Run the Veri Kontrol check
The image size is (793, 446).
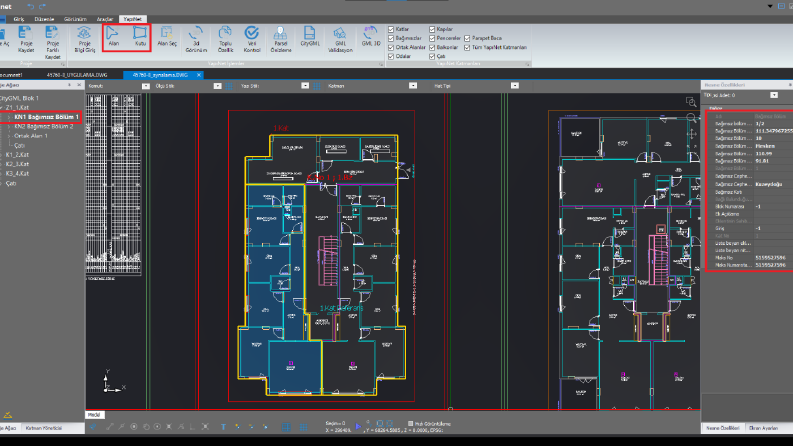252,39
